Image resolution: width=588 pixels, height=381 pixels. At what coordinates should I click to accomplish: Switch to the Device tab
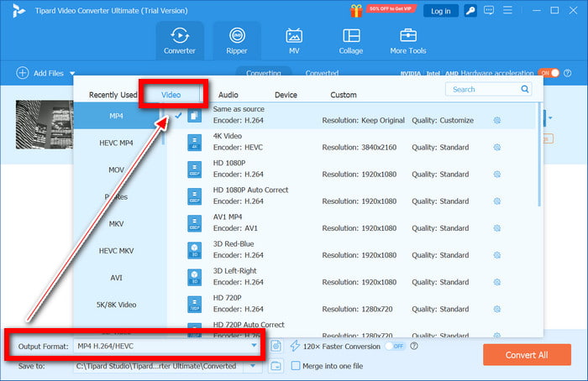286,95
